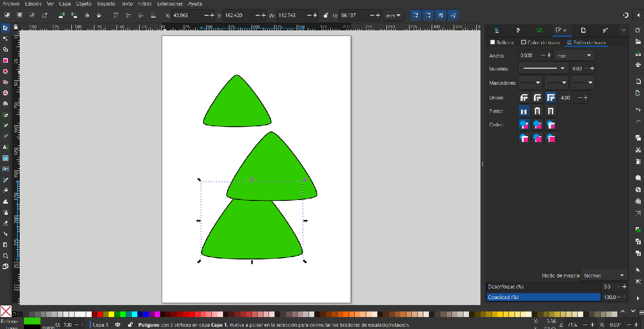Open the Color de trazo tab

pyautogui.click(x=540, y=42)
